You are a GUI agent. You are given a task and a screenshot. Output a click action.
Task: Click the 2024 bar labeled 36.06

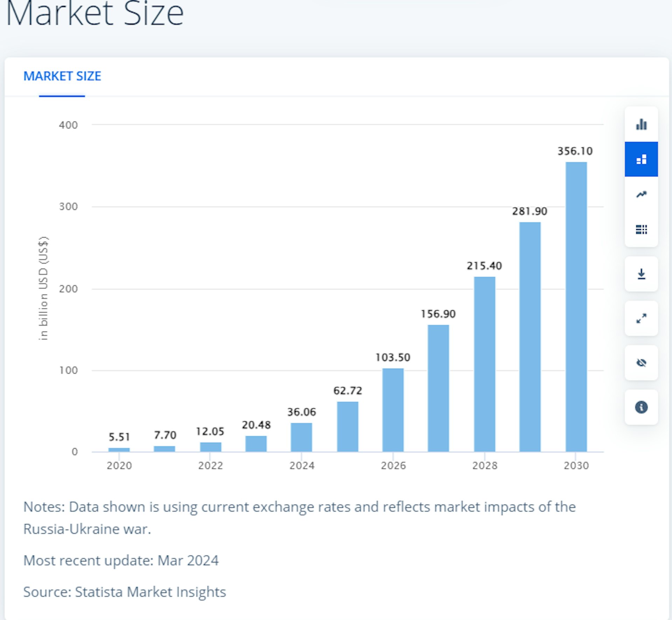tap(301, 437)
